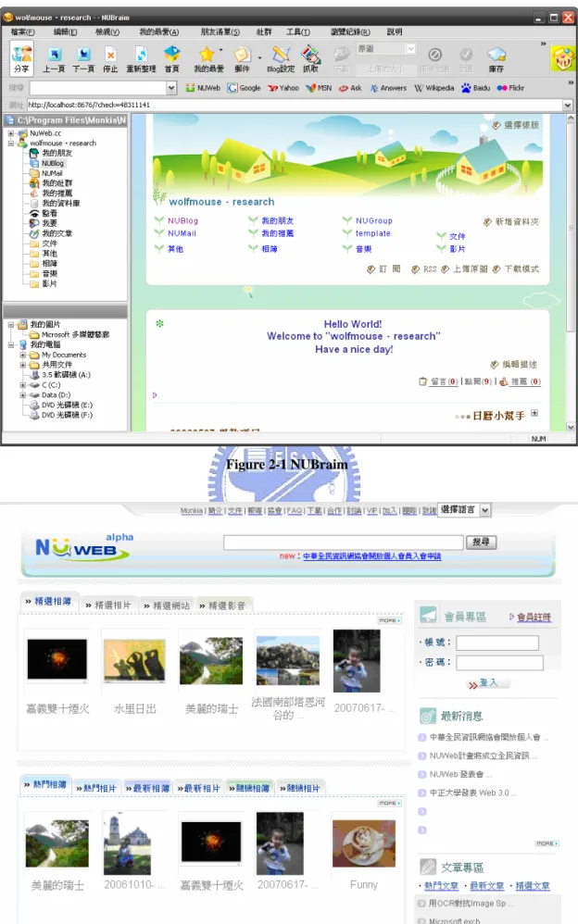
Task: Open the 朋友清單(S) menu
Action: tap(220, 31)
